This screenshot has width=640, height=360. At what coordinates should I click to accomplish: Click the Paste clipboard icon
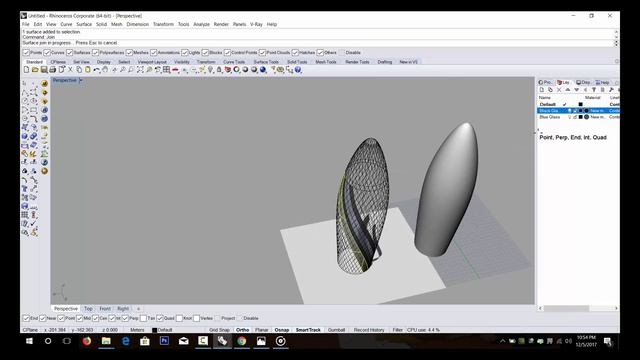point(88,70)
